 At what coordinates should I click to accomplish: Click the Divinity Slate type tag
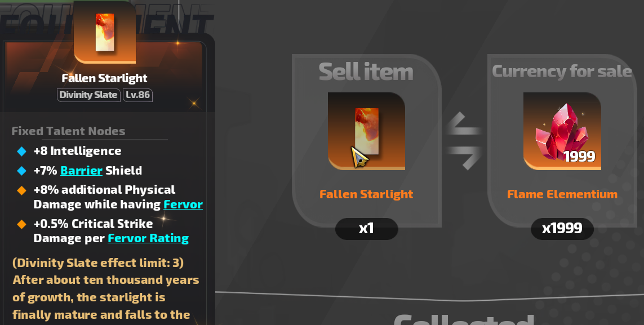coord(88,95)
